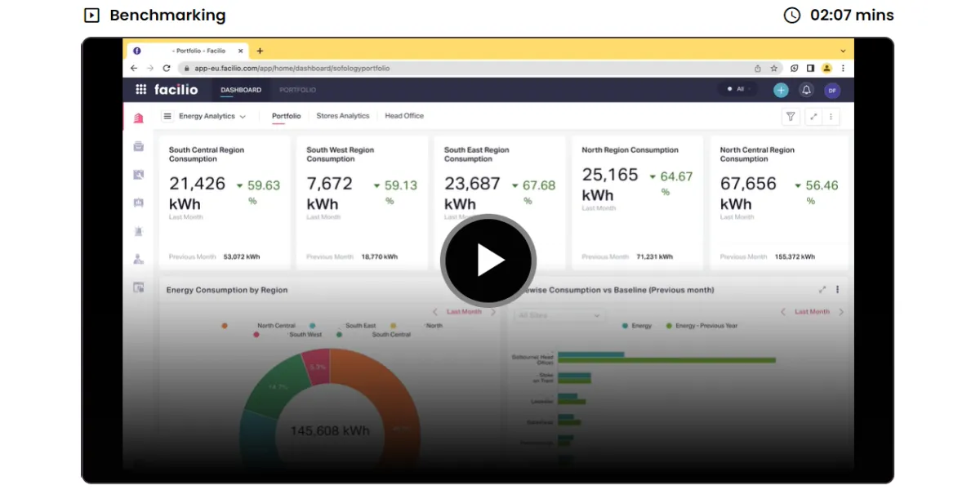
Task: Toggle South East legend entry
Action: [361, 326]
